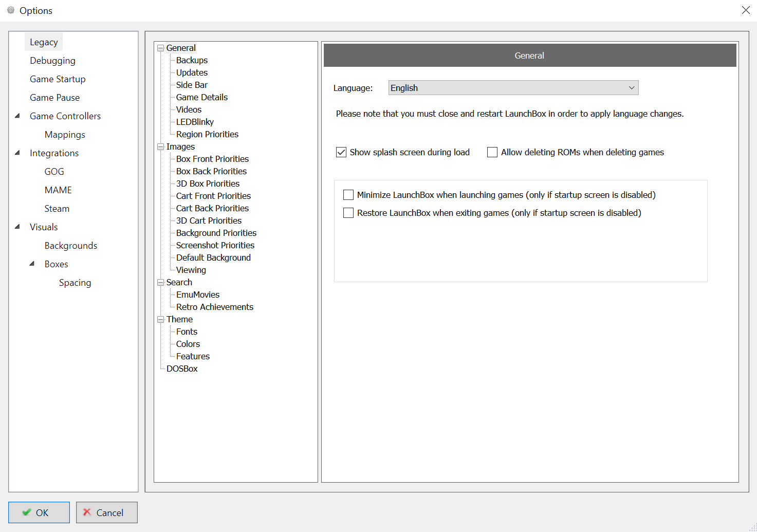757x532 pixels.
Task: Collapse Boxes in the sidebar
Action: [x=32, y=264]
